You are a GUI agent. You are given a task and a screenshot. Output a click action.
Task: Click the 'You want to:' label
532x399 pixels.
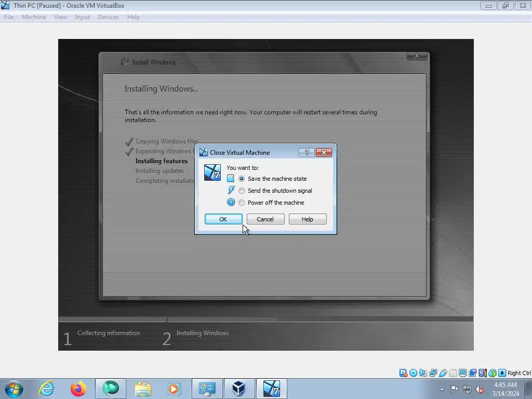tap(243, 168)
